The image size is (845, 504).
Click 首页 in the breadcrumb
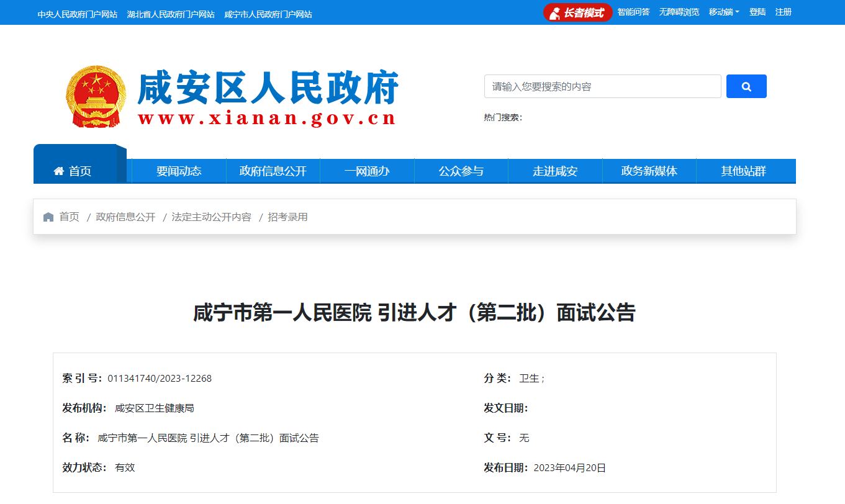pyautogui.click(x=70, y=217)
